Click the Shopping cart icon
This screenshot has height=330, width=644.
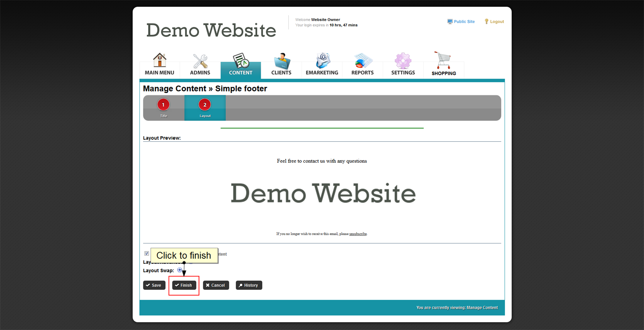point(444,61)
